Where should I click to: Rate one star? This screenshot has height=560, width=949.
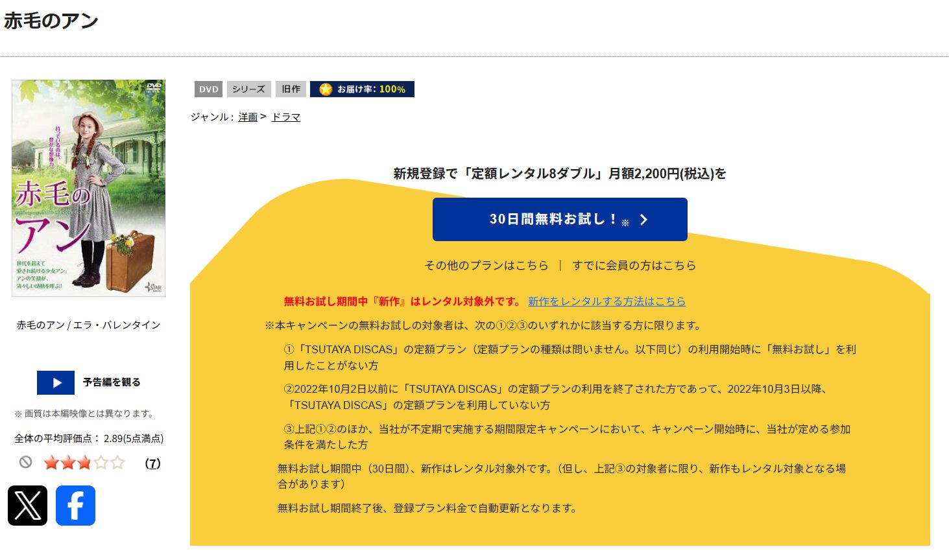(x=51, y=463)
